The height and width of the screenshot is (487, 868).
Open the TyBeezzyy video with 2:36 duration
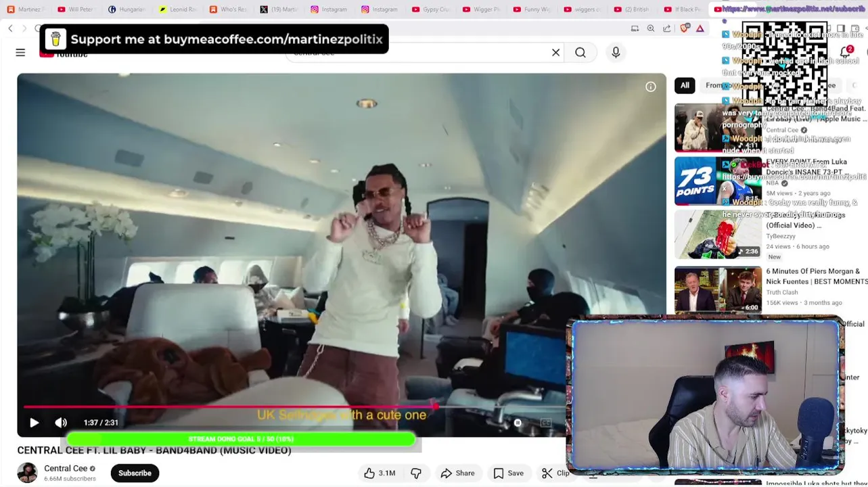718,235
